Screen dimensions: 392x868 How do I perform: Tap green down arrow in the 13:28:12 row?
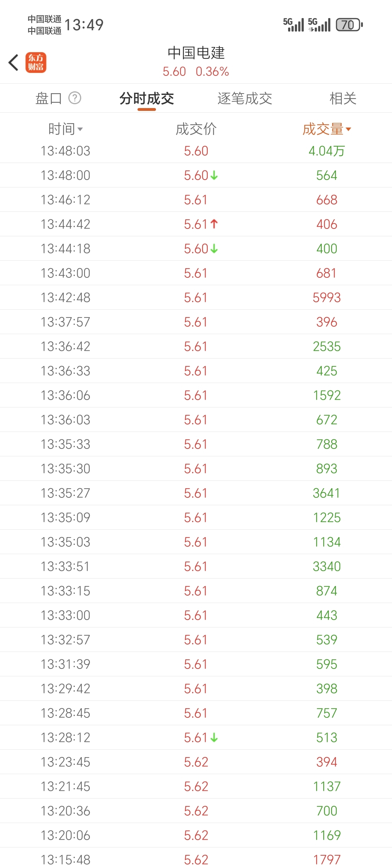tap(214, 738)
